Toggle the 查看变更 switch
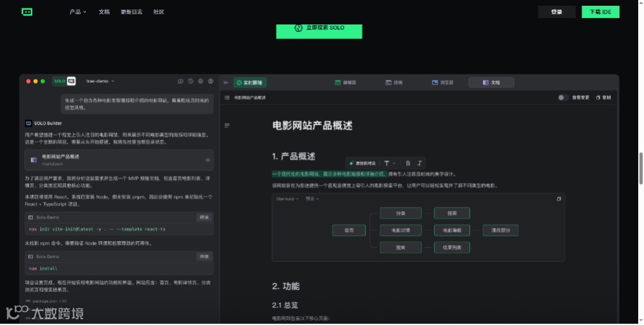644x325 pixels. point(563,98)
